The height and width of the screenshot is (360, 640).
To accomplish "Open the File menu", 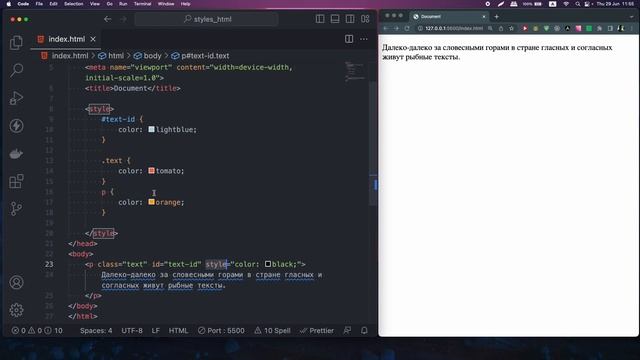I will [x=39, y=4].
